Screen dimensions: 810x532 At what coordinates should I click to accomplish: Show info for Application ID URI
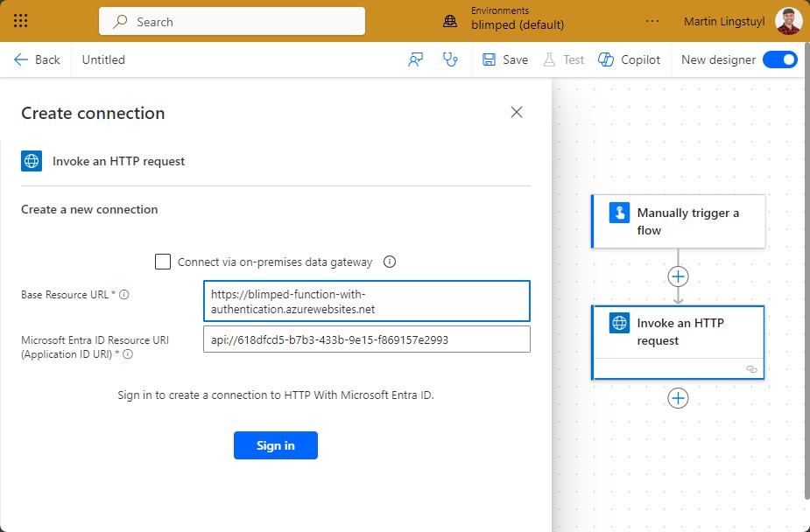coord(128,354)
